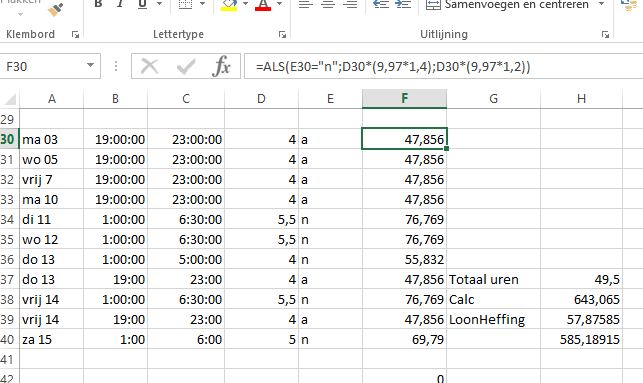
Task: Select column E header
Action: click(330, 99)
